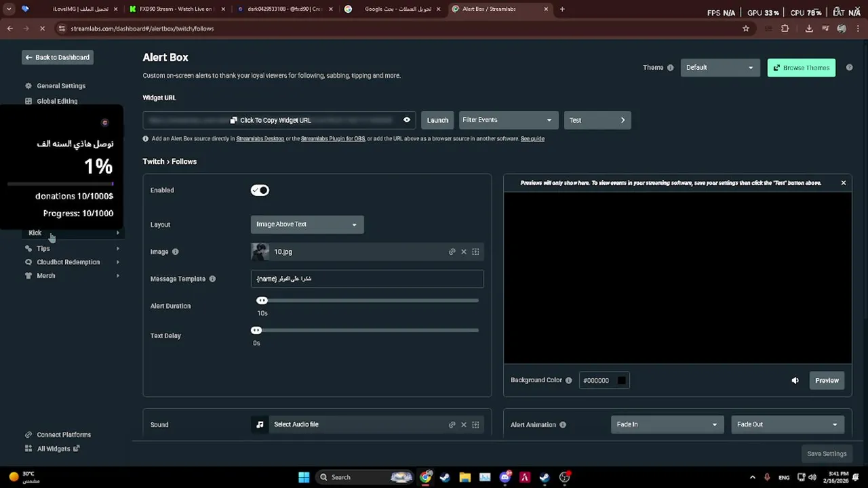Go Back to Dashboard
Screen dimensions: 868x488
coord(57,58)
